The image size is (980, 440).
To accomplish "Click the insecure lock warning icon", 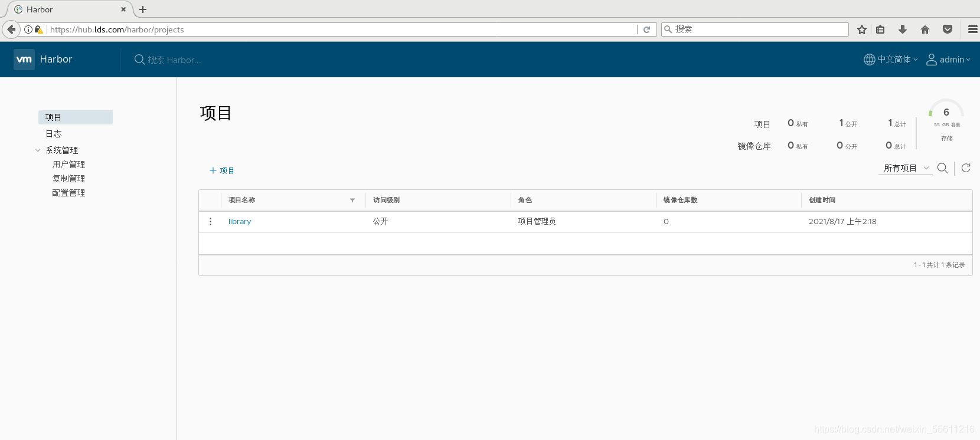I will (x=39, y=29).
